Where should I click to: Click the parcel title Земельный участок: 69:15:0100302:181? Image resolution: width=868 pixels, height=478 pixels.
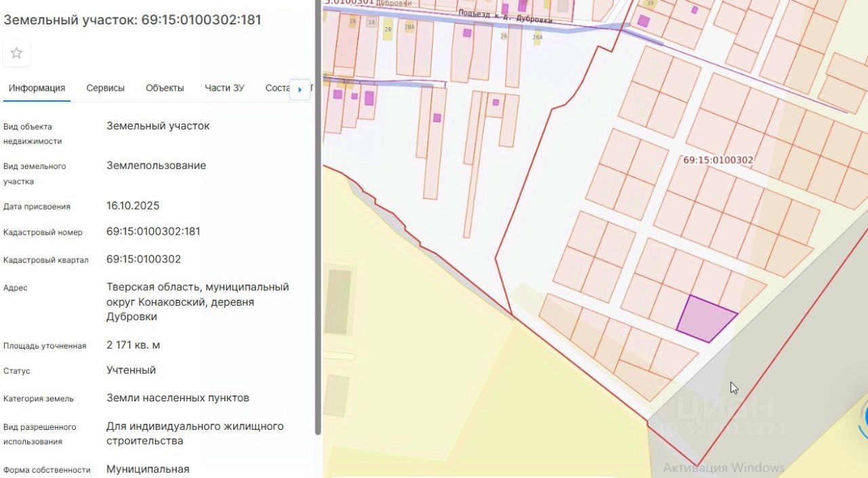coord(132,20)
